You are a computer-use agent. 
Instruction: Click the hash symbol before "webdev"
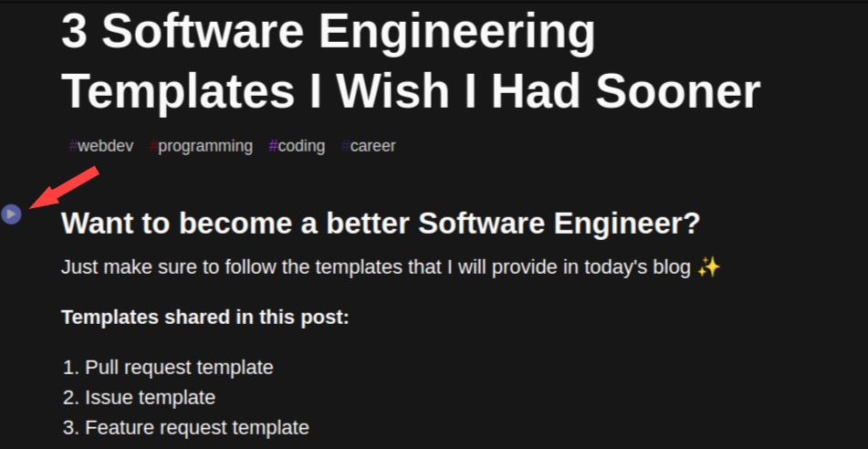click(x=73, y=146)
